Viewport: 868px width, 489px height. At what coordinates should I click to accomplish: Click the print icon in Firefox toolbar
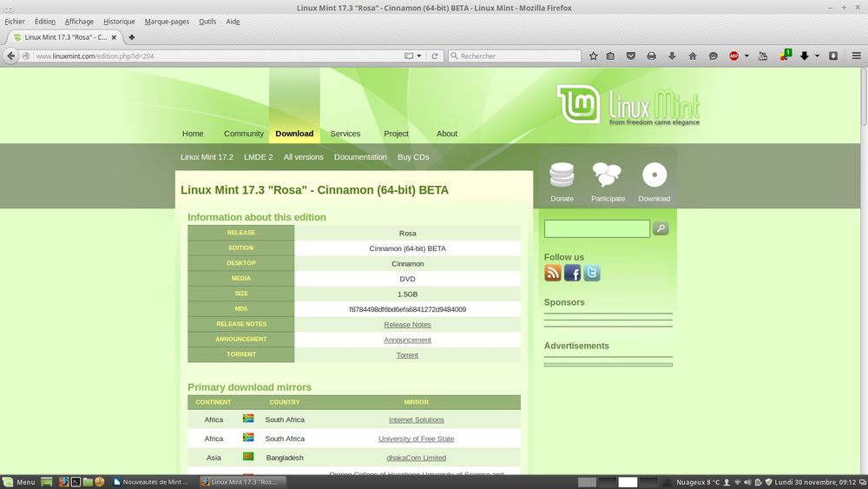[652, 56]
